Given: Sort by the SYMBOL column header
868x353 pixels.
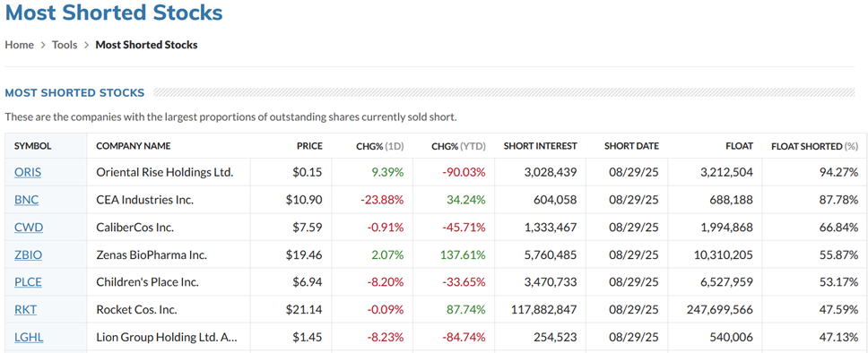Looking at the screenshot, I should click(32, 146).
